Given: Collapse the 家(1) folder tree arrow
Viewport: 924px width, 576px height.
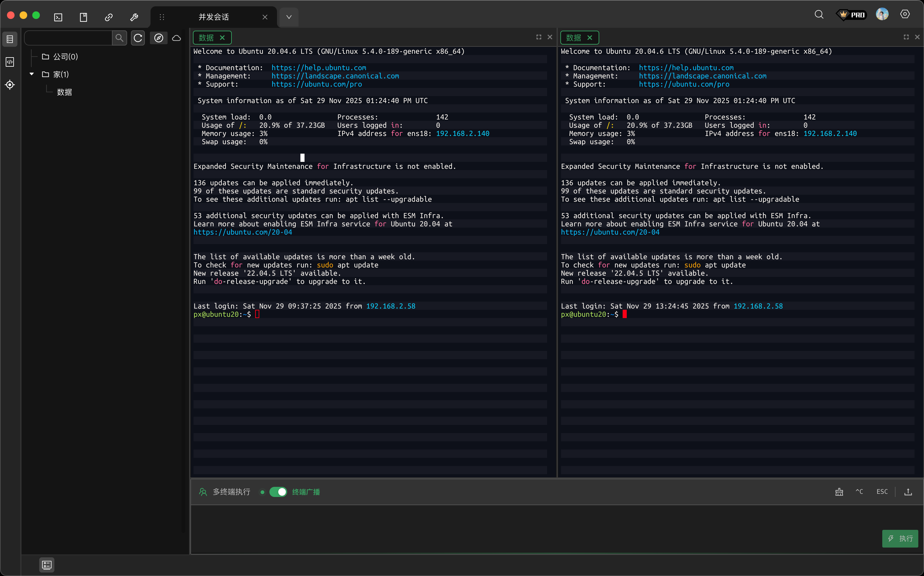Looking at the screenshot, I should pyautogui.click(x=32, y=74).
